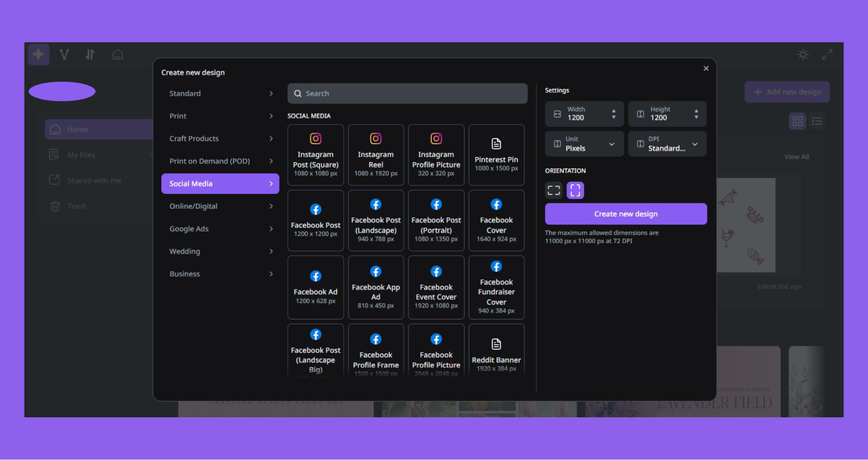The width and height of the screenshot is (868, 460).
Task: Click the template Search field
Action: [407, 93]
